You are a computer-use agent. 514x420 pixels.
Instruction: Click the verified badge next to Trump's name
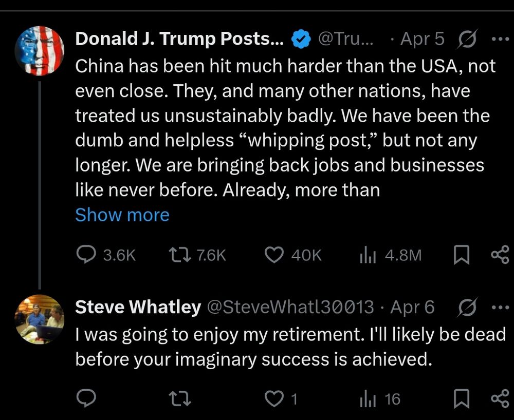coord(300,37)
